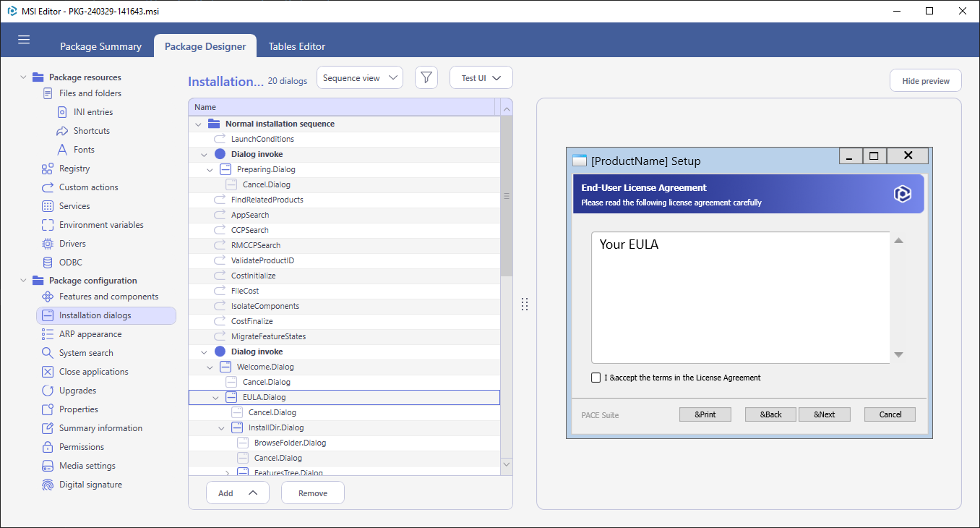Collapse the EULA.Dialog node
The height and width of the screenshot is (528, 980).
(x=215, y=397)
